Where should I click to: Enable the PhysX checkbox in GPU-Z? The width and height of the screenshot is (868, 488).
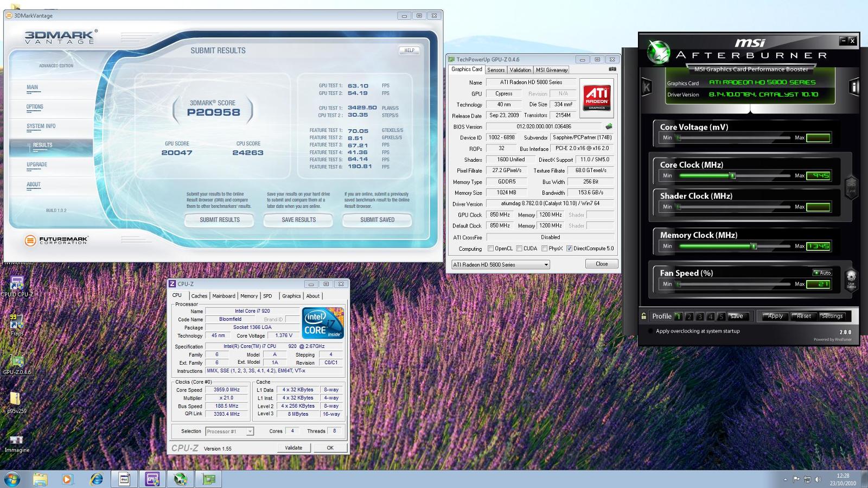(544, 249)
